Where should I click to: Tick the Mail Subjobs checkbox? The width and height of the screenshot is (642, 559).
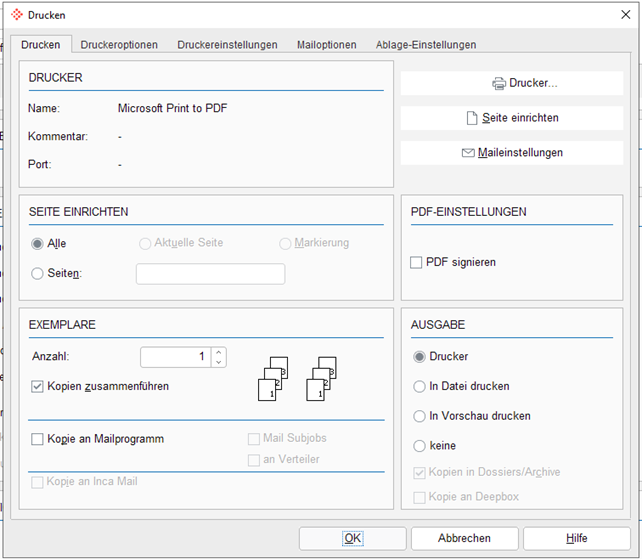pos(254,439)
